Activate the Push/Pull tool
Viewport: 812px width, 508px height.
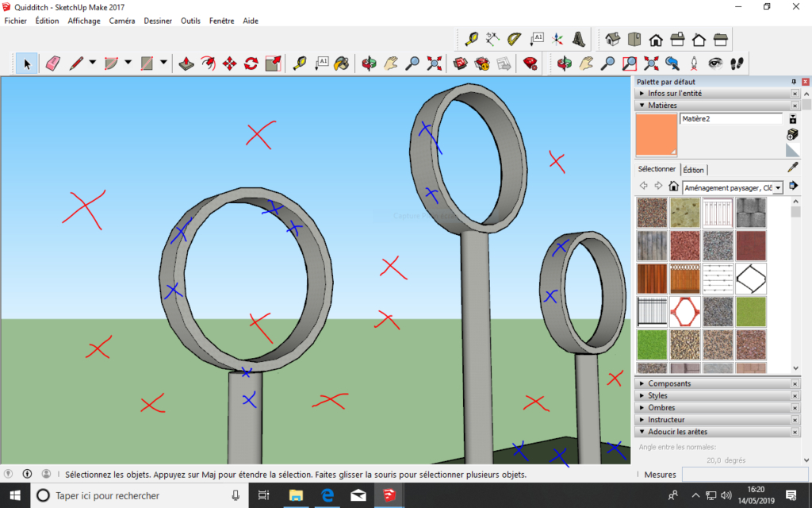tap(186, 63)
